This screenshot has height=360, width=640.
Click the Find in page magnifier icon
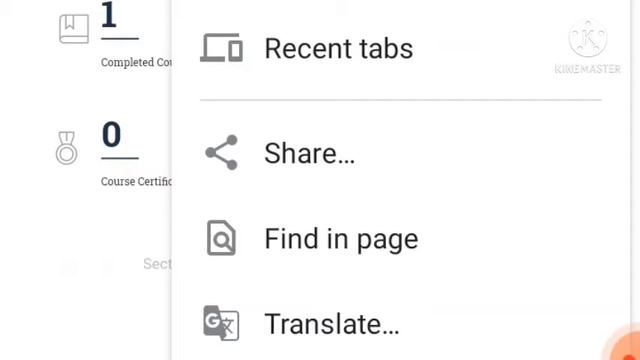221,238
